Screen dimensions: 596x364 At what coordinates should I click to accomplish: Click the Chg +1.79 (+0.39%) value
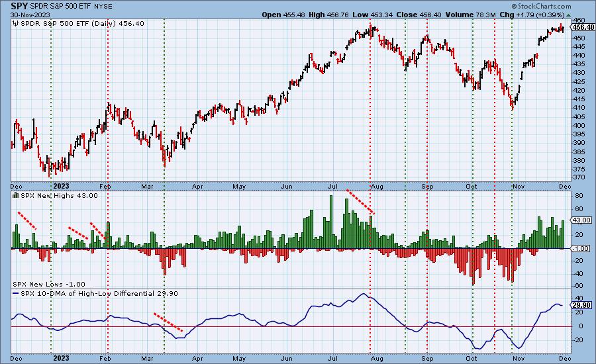[532, 15]
